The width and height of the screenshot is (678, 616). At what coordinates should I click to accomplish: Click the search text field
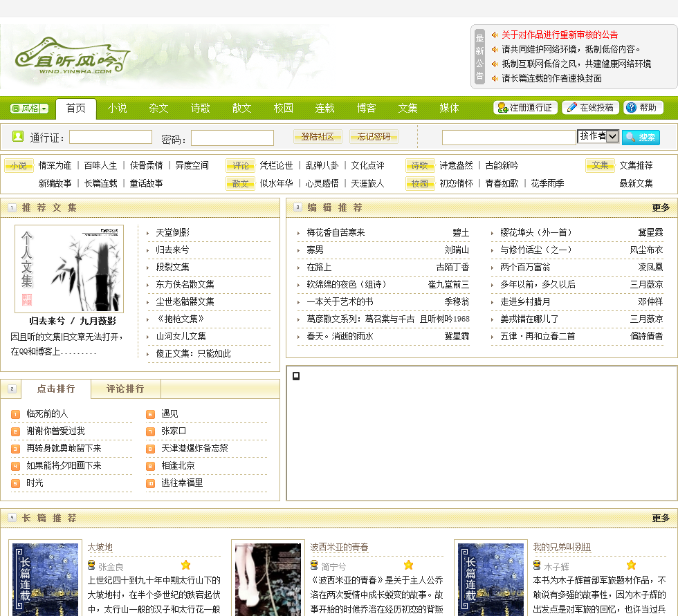509,138
